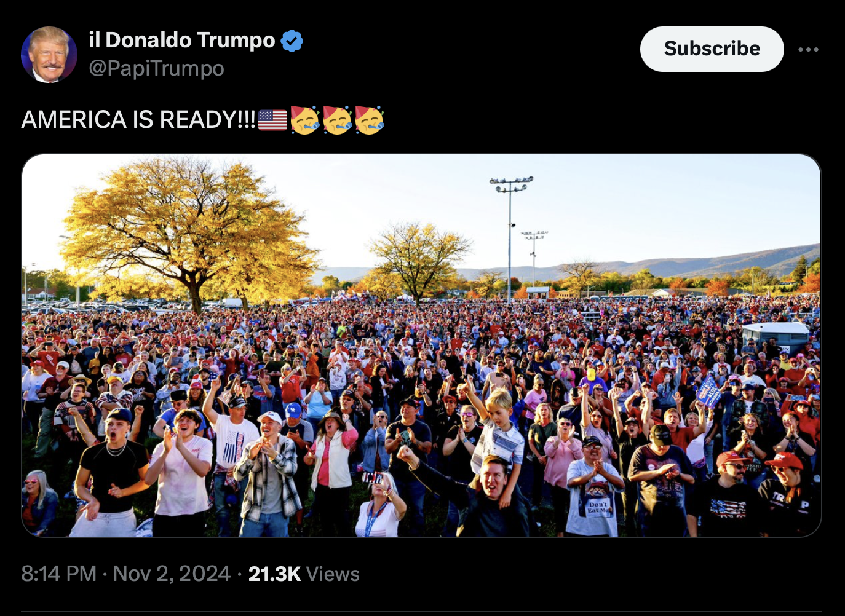This screenshot has height=616, width=845.
Task: Click the middle party-face emoji
Action: (338, 120)
